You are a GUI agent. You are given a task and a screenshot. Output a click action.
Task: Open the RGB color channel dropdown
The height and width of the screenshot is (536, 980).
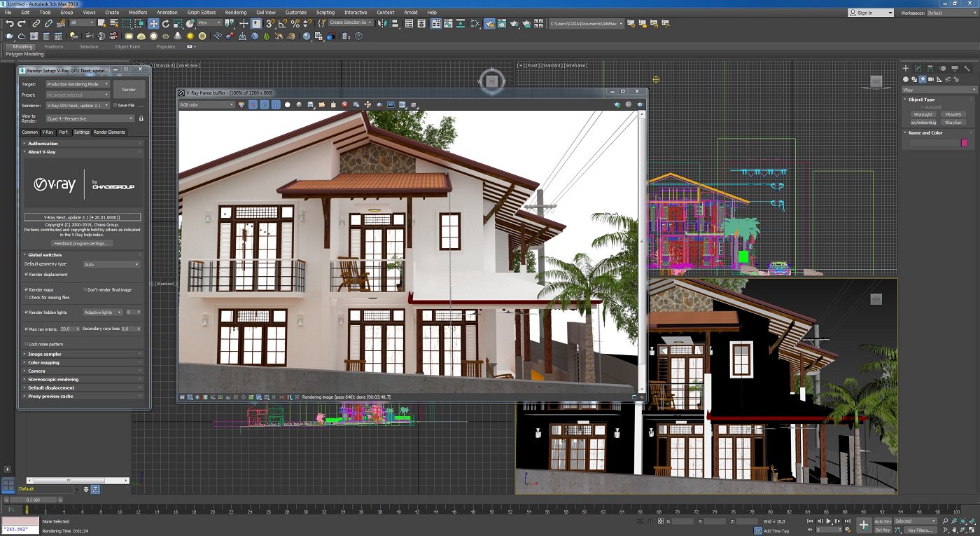pos(206,104)
